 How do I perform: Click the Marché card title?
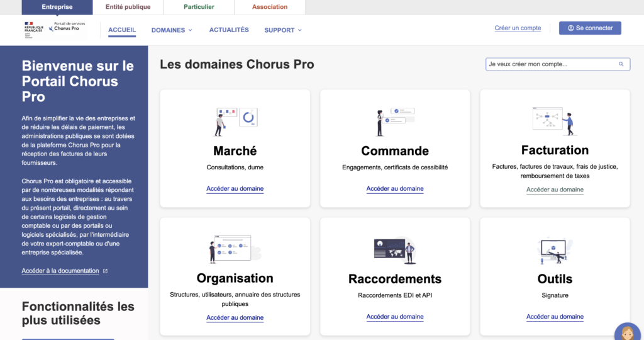(235, 151)
